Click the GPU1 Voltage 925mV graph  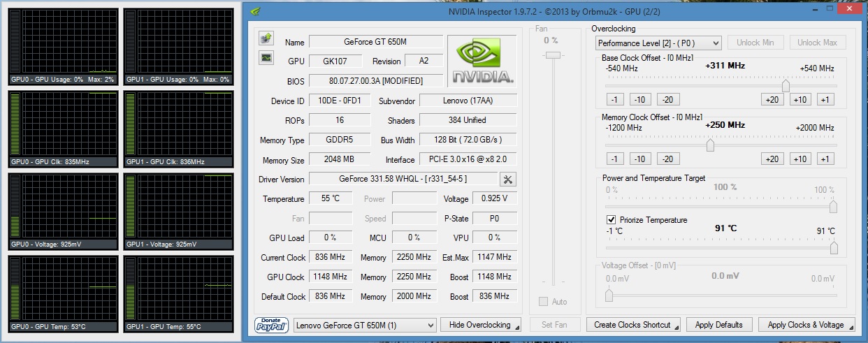pos(178,211)
